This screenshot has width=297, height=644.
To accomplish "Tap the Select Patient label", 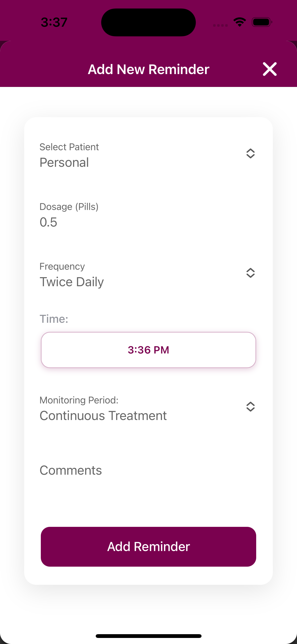I will tap(69, 147).
